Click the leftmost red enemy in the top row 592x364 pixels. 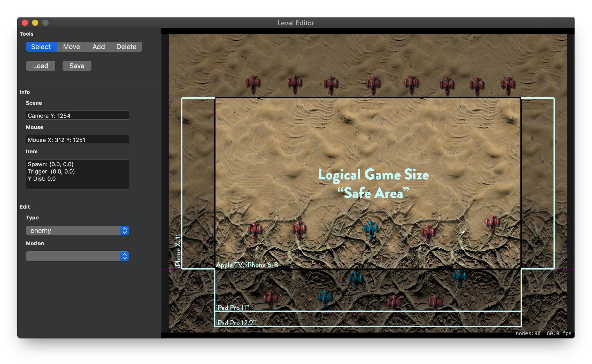[x=253, y=84]
